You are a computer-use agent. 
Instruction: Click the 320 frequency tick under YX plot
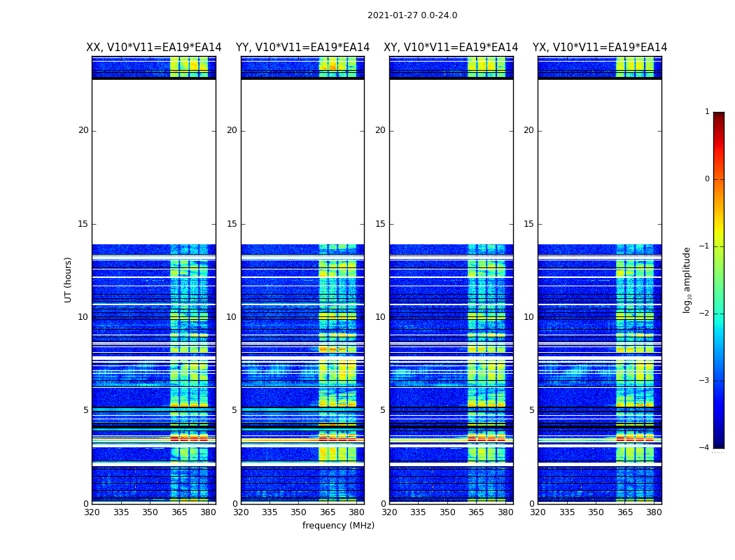pyautogui.click(x=538, y=512)
